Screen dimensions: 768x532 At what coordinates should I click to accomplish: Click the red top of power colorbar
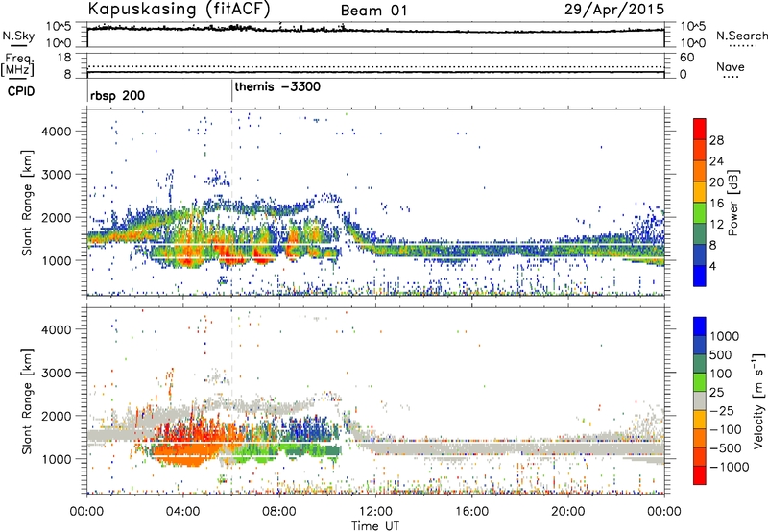(700, 127)
